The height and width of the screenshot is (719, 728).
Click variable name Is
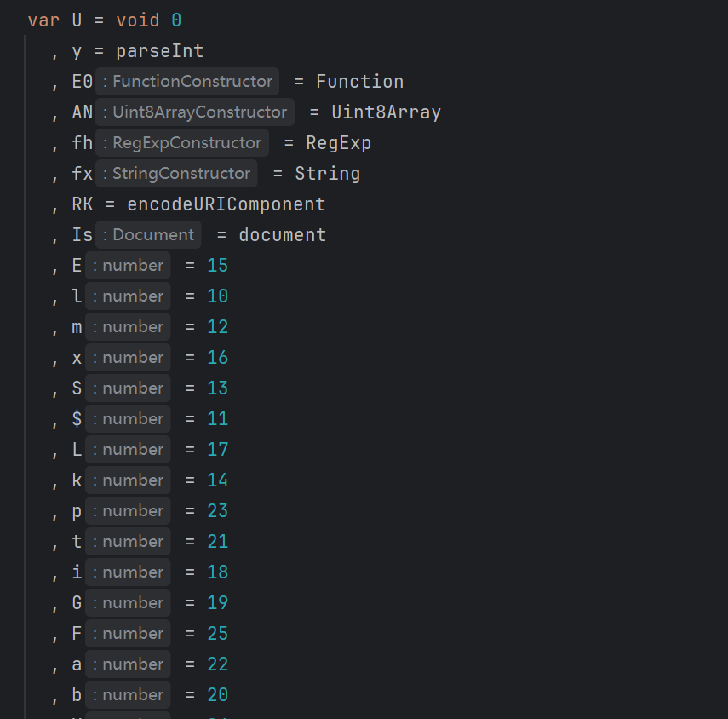[83, 235]
